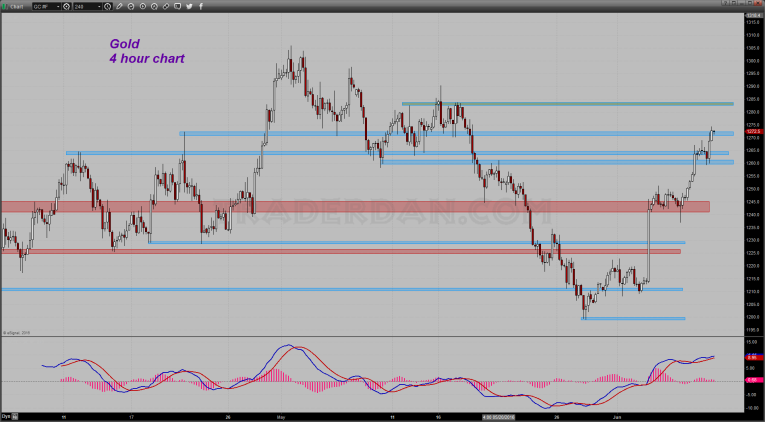
Task: Click the green chart icon beside Chart title
Action: pos(5,6)
